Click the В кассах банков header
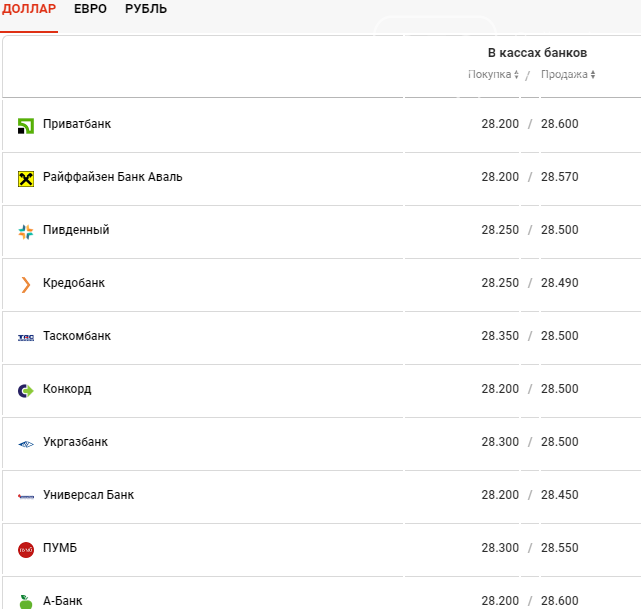This screenshot has width=641, height=609. [537, 53]
